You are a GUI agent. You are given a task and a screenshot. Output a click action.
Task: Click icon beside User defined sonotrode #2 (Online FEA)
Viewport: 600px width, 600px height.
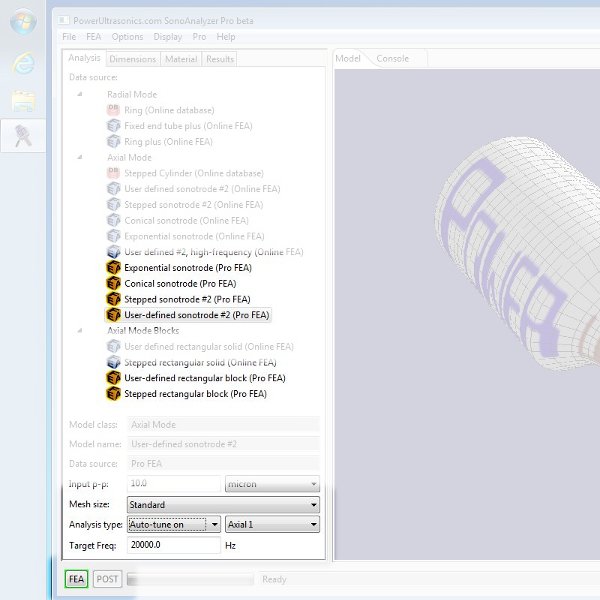tap(113, 189)
